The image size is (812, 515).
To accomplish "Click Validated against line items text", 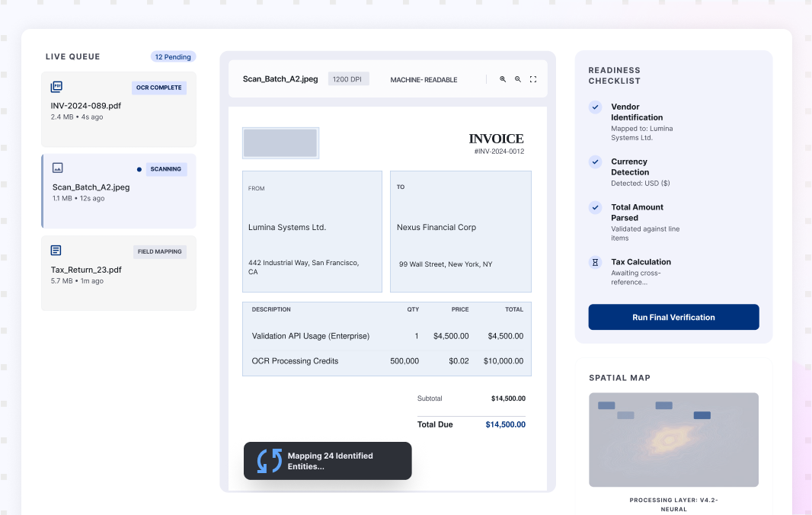I will (x=645, y=234).
